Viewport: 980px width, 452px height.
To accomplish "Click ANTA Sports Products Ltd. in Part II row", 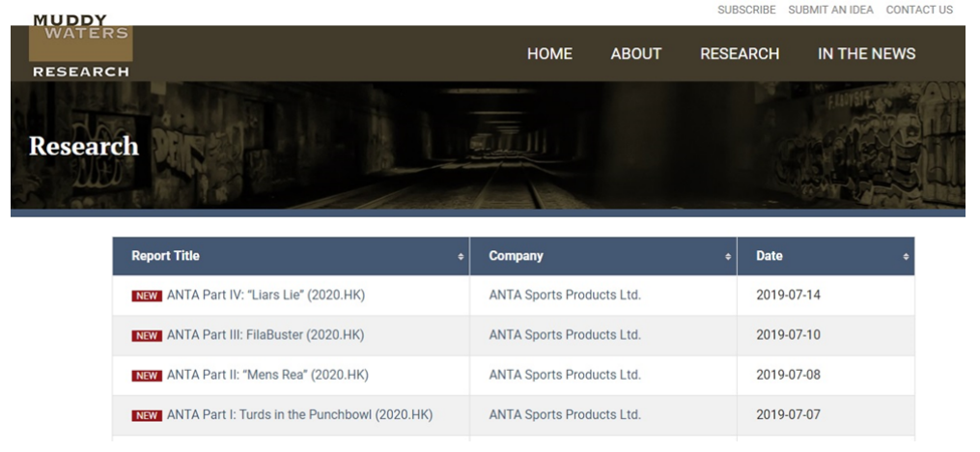I will (x=565, y=375).
